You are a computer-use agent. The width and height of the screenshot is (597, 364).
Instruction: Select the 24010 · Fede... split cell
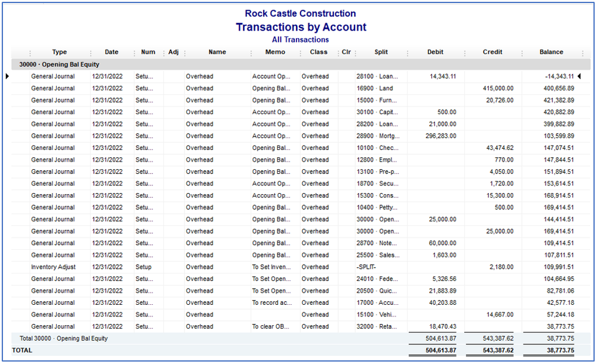377,279
